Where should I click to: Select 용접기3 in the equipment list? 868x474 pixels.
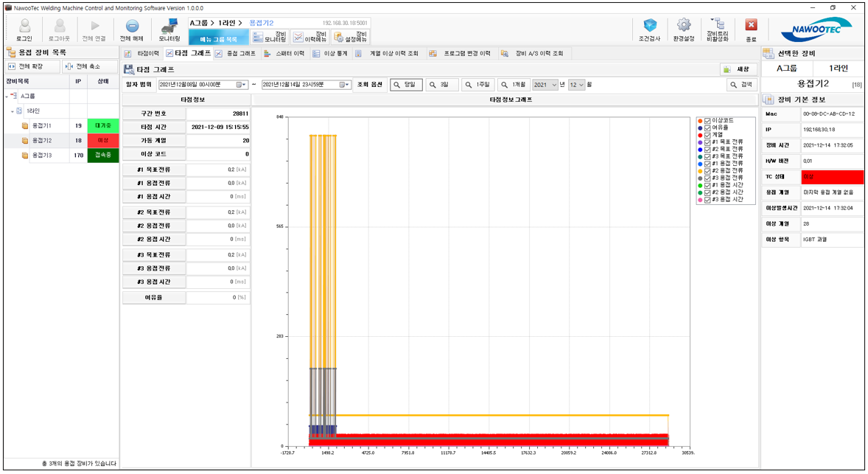[x=41, y=156]
